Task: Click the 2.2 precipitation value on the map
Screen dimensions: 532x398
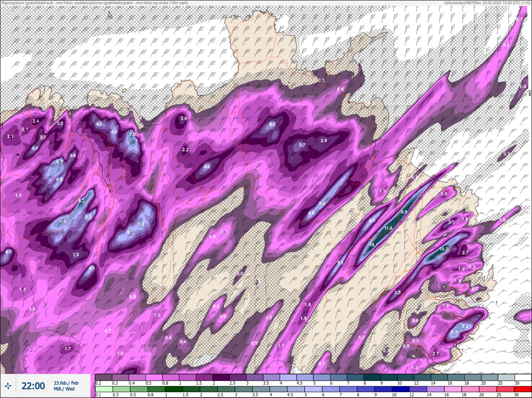Action: (185, 150)
